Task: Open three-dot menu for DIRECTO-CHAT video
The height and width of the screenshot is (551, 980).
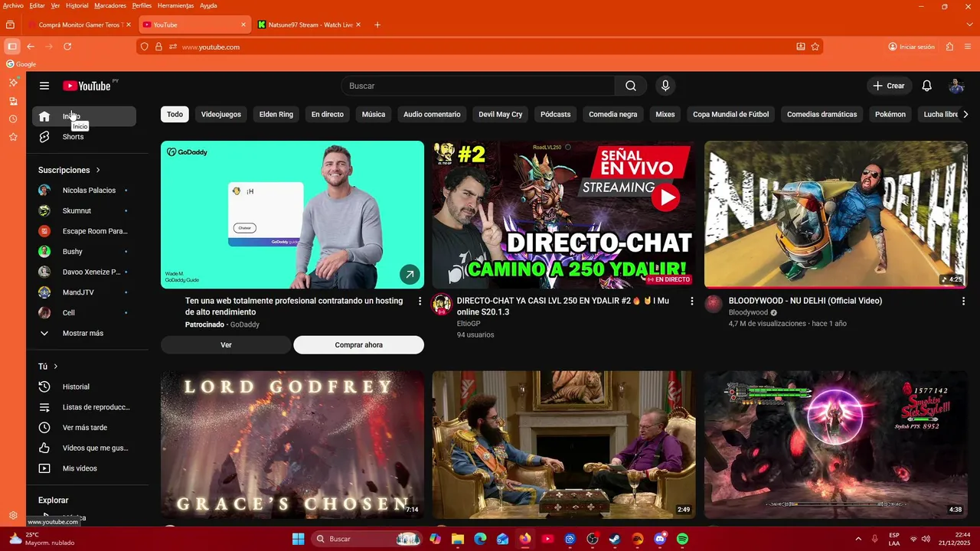Action: click(691, 302)
